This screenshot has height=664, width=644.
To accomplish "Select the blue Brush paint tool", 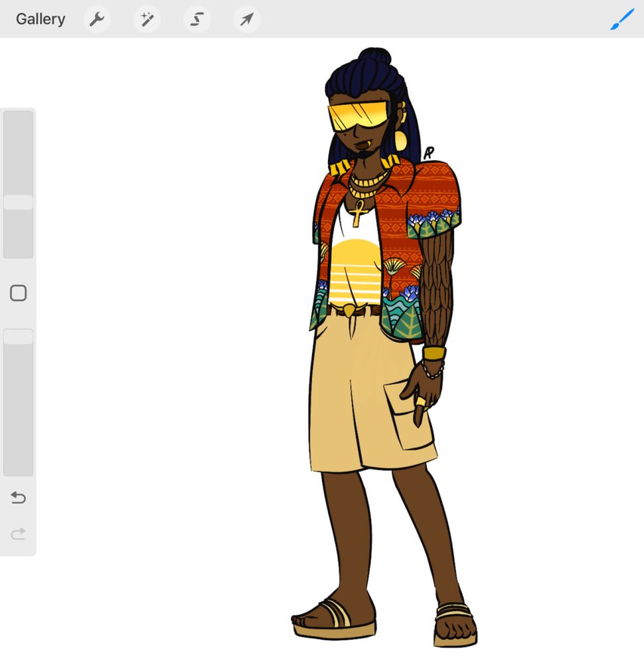I will pos(622,19).
